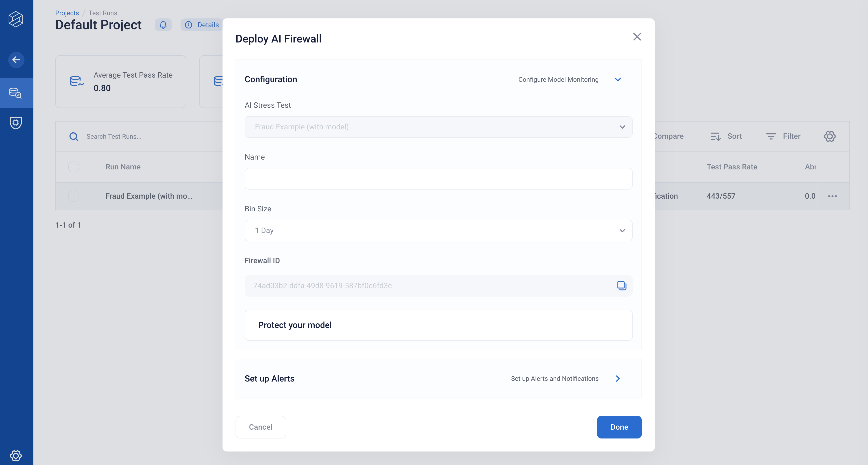Click the Firewall ID field

click(x=438, y=286)
